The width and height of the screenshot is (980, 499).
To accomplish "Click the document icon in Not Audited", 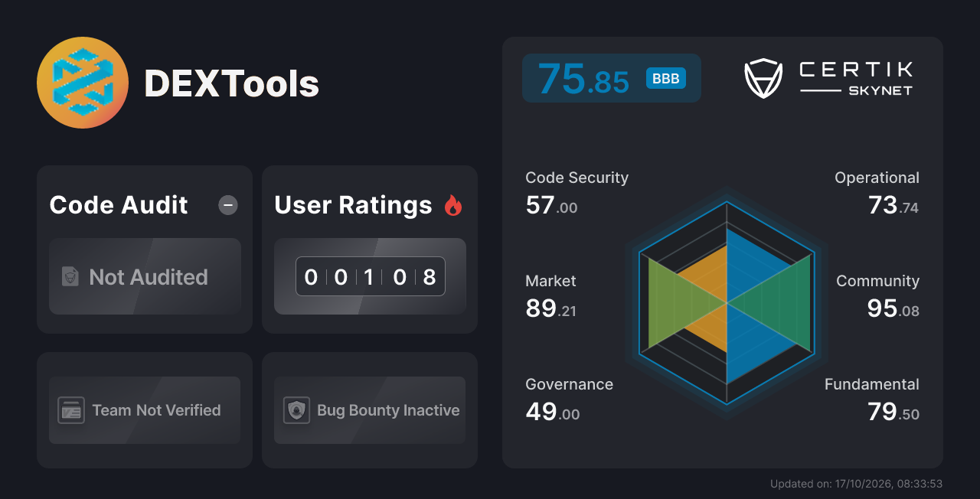I will 70,277.
